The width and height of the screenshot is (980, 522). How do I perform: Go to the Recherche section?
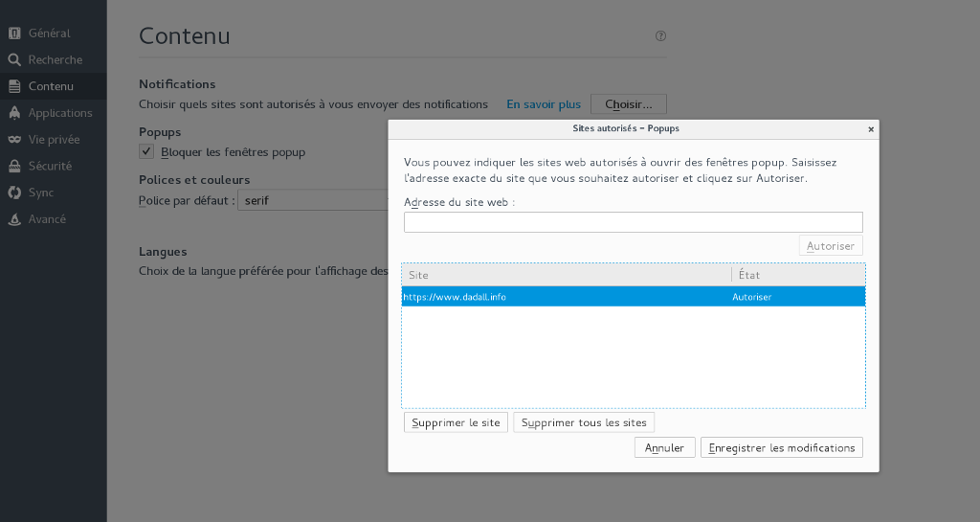coord(55,60)
